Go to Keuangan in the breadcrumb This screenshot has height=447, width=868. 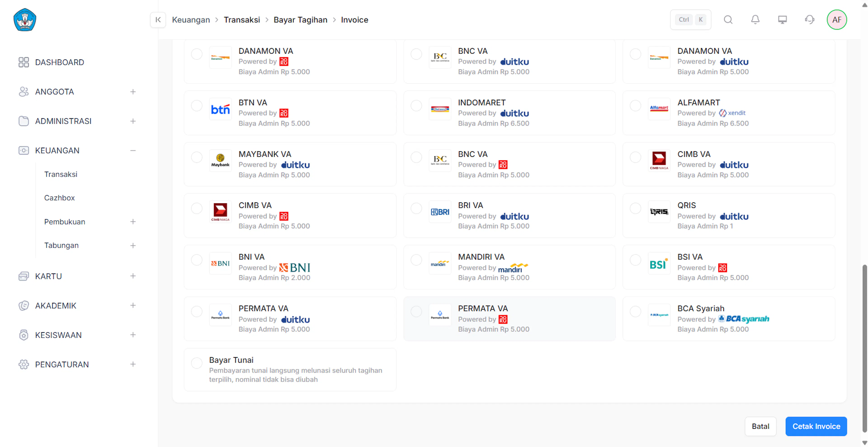coord(191,20)
